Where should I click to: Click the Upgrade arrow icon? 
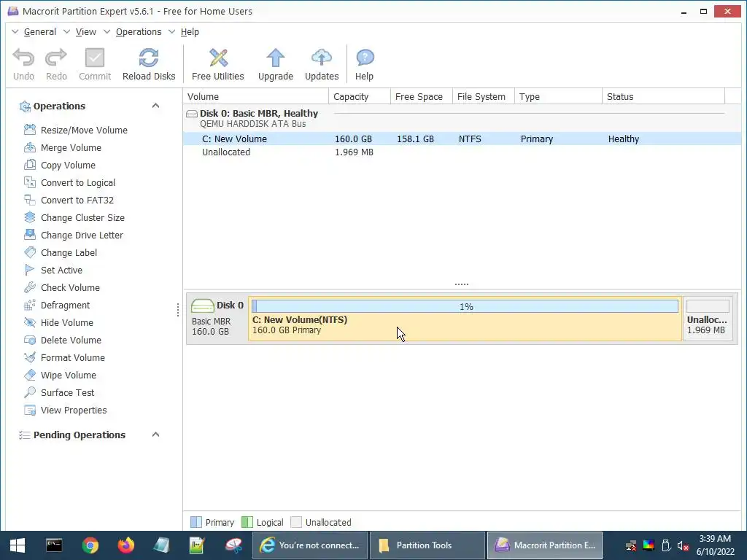point(275,58)
